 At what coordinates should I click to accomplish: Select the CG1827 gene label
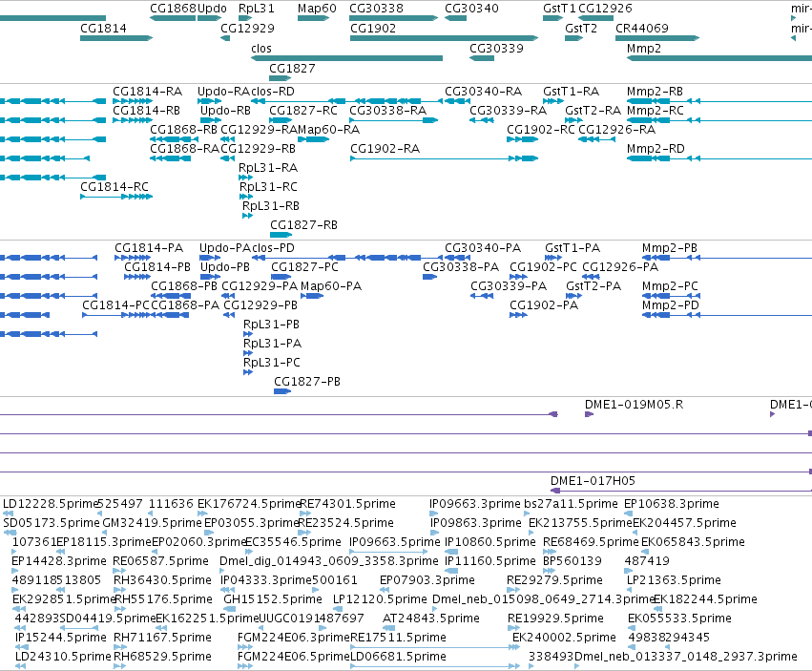coord(292,69)
